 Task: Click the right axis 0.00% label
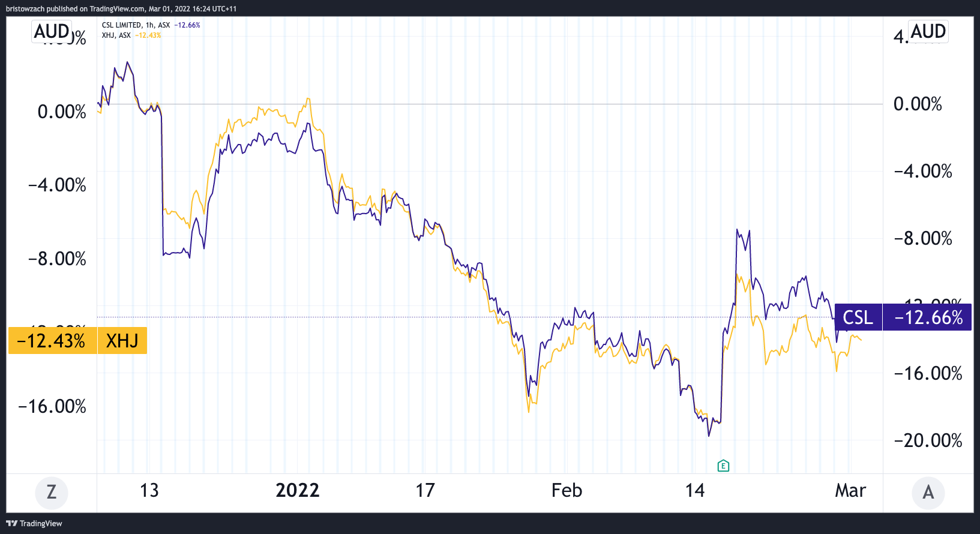pyautogui.click(x=918, y=104)
